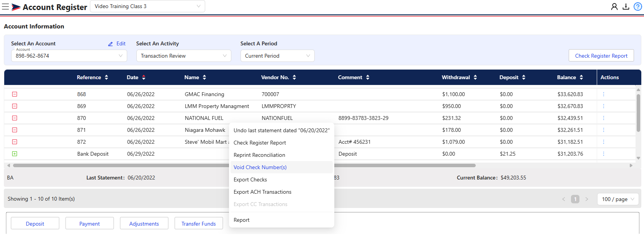Open the hamburger navigation menu
This screenshot has width=644, height=236.
[x=5, y=7]
